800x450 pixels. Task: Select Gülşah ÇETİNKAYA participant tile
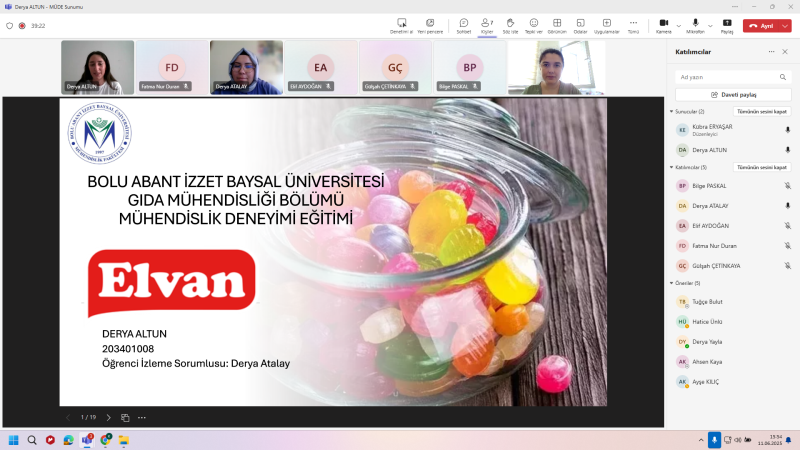pos(395,67)
